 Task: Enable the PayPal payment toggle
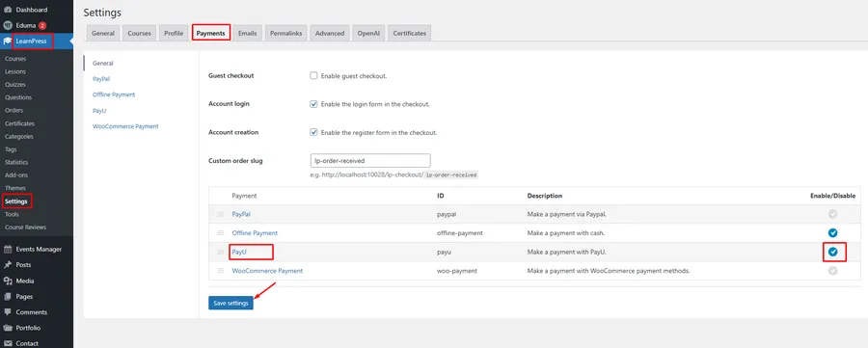pos(832,214)
